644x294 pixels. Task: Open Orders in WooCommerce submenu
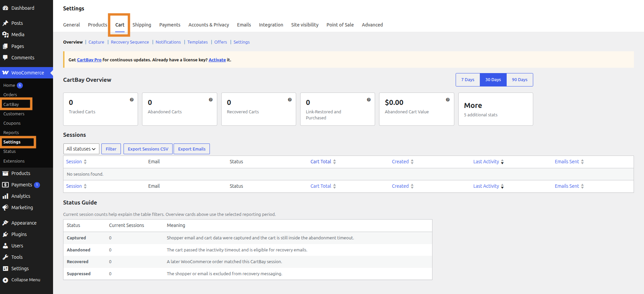click(10, 95)
